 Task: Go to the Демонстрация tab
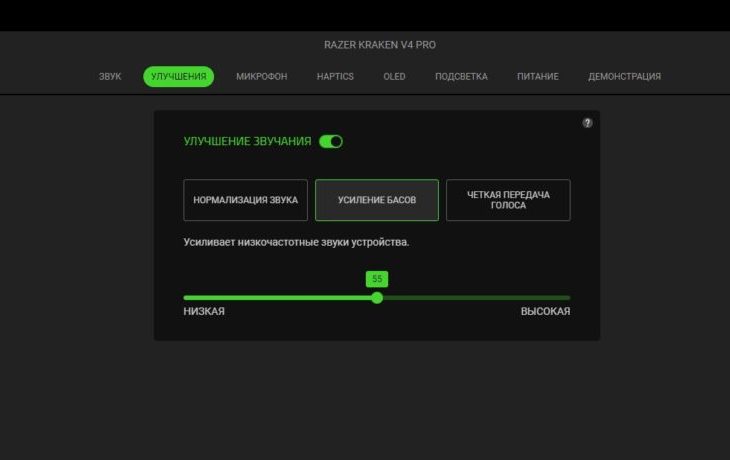tap(624, 76)
